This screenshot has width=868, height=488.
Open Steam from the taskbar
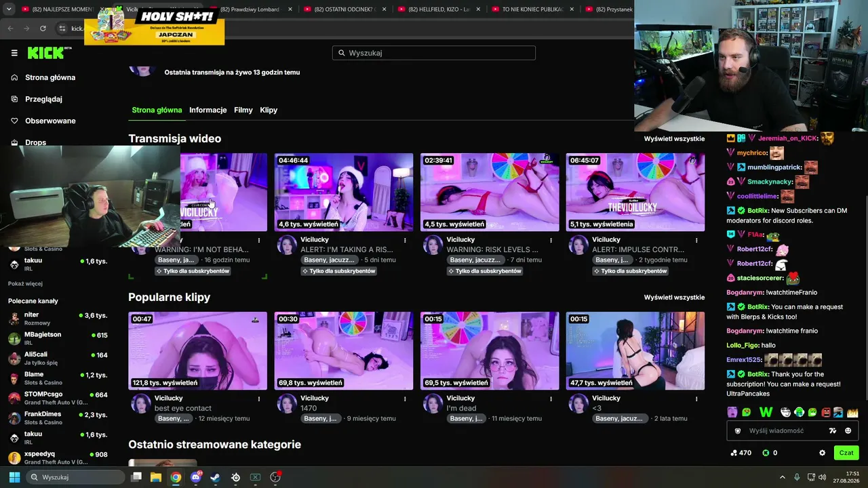click(216, 477)
